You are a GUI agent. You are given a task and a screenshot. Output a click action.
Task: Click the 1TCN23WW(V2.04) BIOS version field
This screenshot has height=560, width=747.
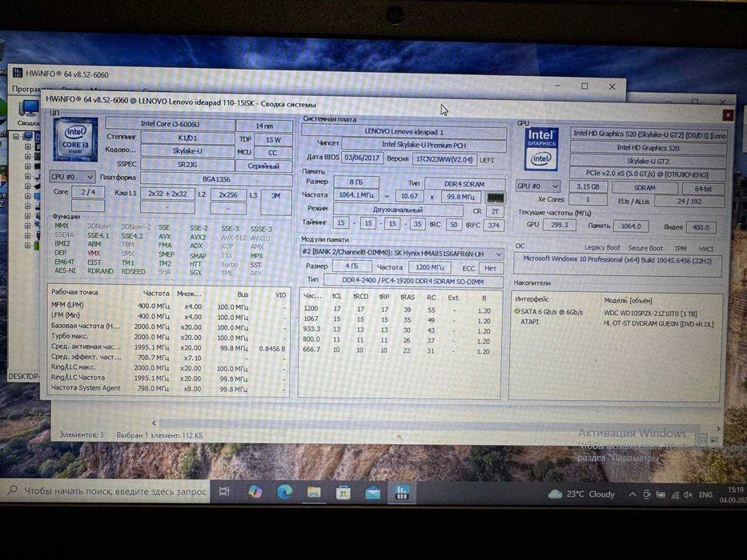(x=444, y=159)
